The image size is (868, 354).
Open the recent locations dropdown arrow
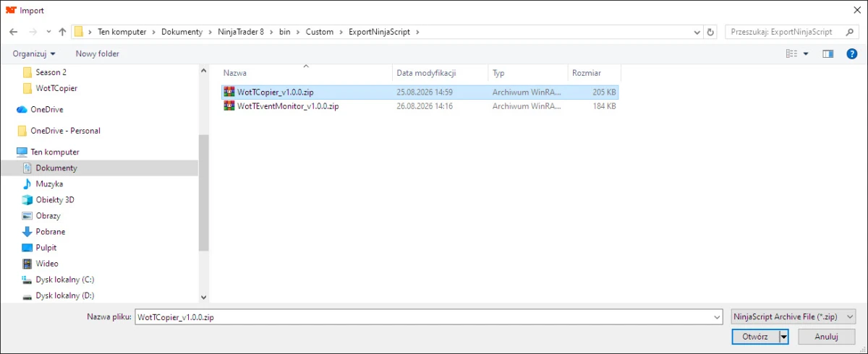coord(48,32)
